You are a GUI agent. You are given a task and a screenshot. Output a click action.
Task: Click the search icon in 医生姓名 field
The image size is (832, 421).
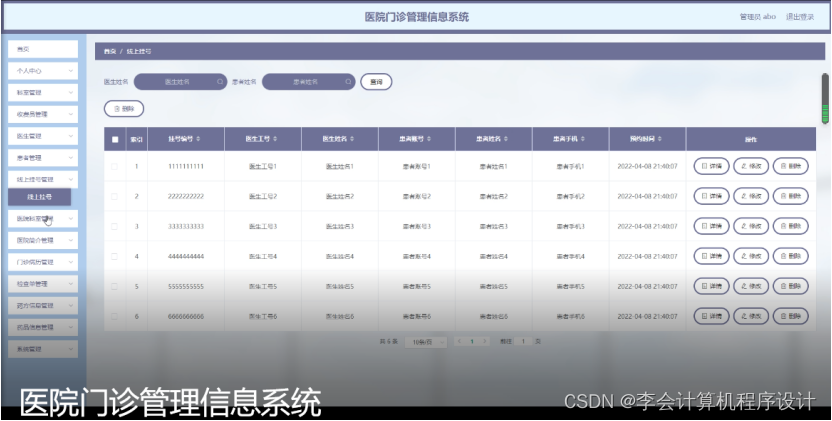coord(220,82)
